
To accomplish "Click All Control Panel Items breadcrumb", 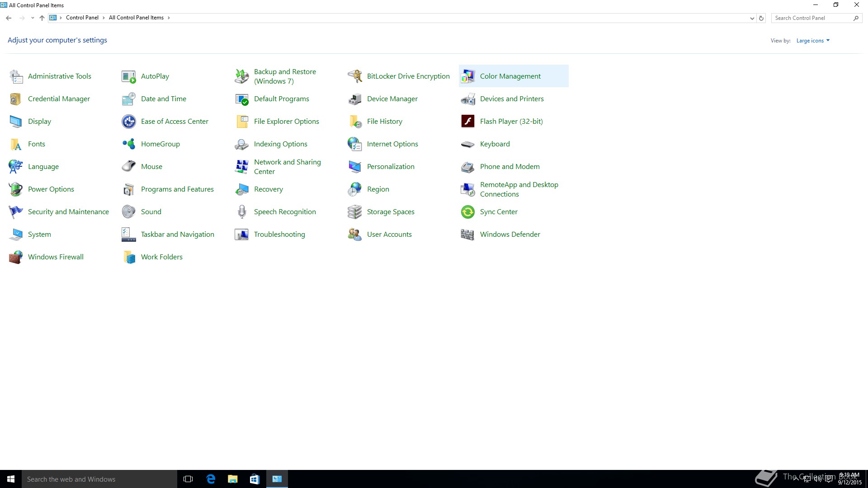I will pyautogui.click(x=136, y=18).
